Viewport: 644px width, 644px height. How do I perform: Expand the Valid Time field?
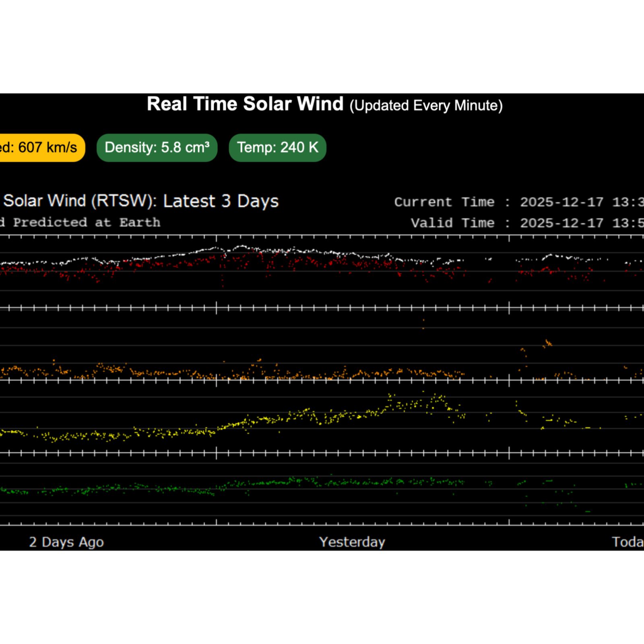click(523, 223)
